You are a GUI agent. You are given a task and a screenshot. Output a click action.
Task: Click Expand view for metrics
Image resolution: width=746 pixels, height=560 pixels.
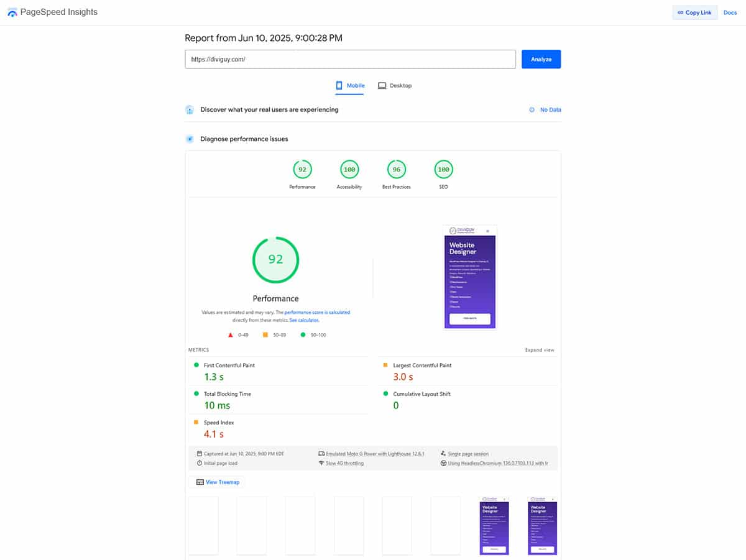[540, 350]
